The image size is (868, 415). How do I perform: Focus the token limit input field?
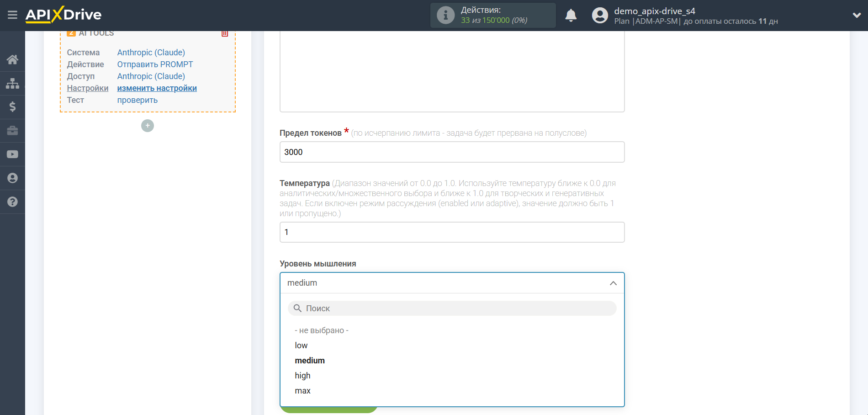click(452, 152)
